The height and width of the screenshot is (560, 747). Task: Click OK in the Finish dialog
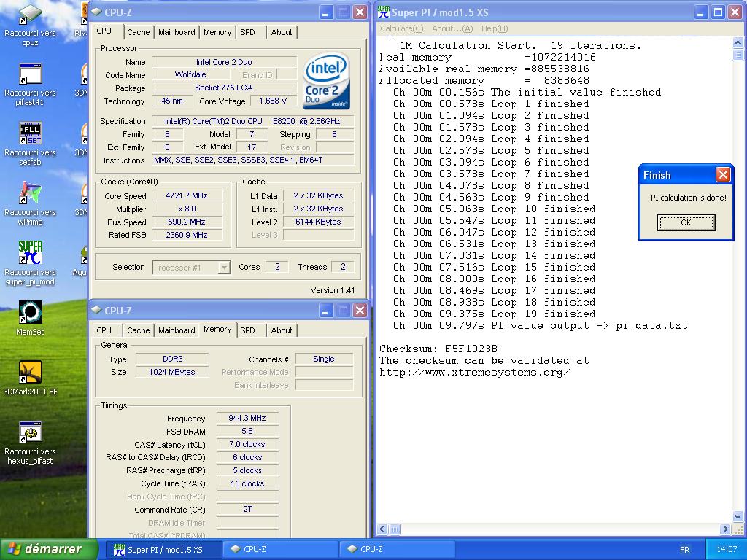(686, 222)
